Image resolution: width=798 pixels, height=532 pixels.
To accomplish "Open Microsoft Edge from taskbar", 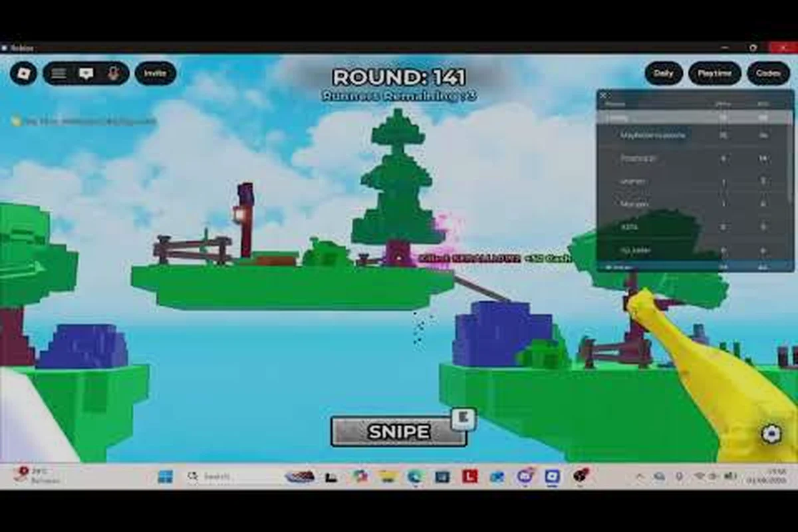I will click(x=415, y=476).
